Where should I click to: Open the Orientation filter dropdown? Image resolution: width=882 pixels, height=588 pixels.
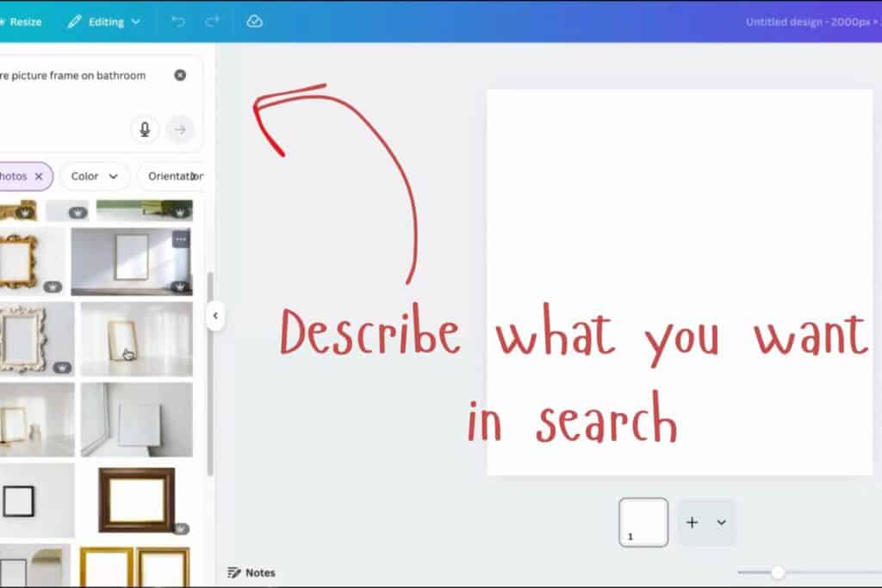click(x=175, y=176)
